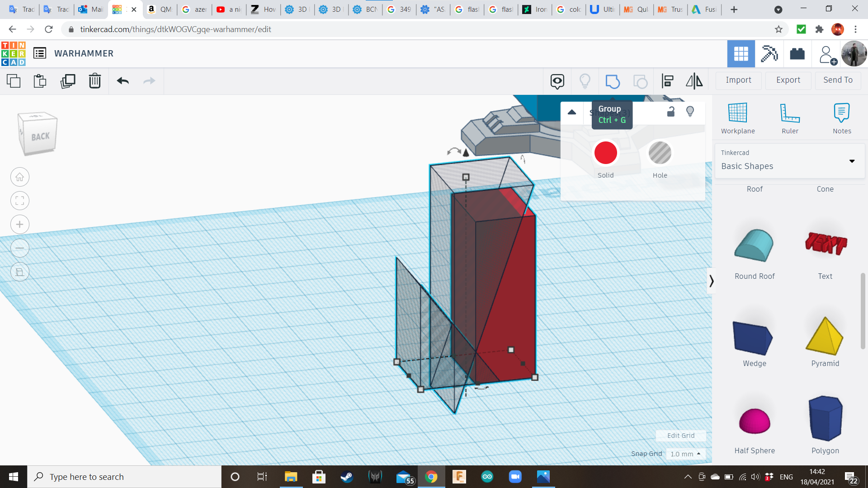Click the Home view button
Image resolution: width=868 pixels, height=488 pixels.
(20, 177)
